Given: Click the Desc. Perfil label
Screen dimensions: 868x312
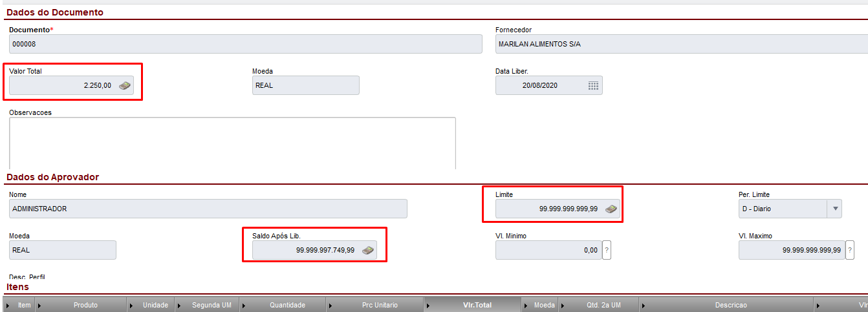Looking at the screenshot, I should click(27, 276).
